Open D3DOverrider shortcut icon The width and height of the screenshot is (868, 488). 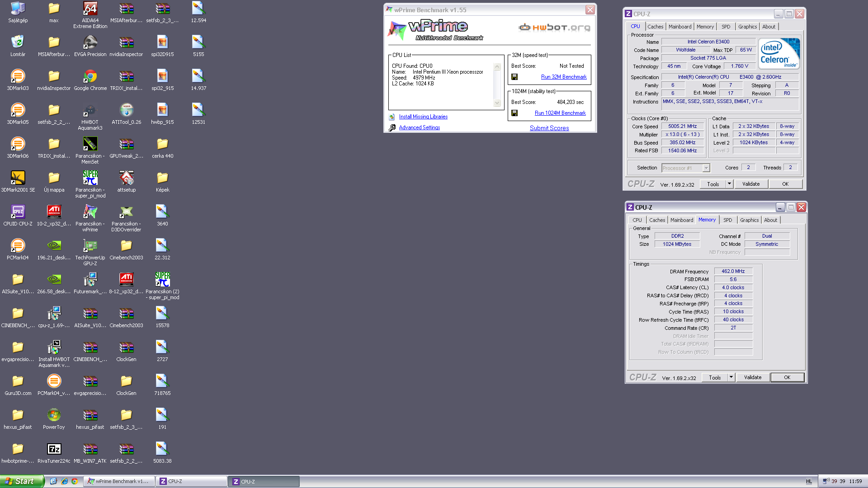[x=126, y=211]
